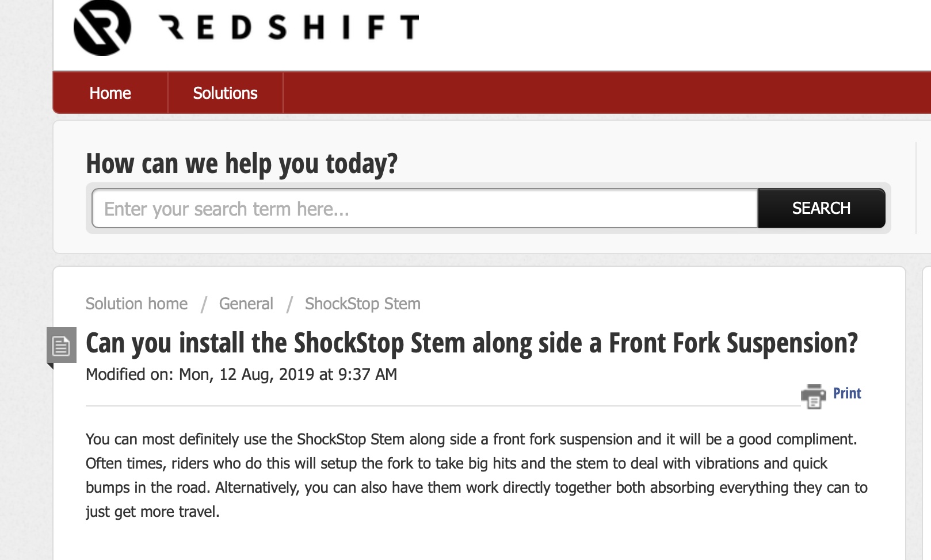The width and height of the screenshot is (931, 560).
Task: Click the 'How can we help you today?' heading
Action: tap(242, 164)
